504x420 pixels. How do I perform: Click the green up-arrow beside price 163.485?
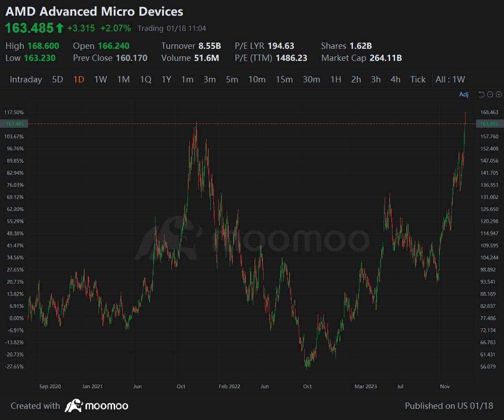[x=60, y=28]
